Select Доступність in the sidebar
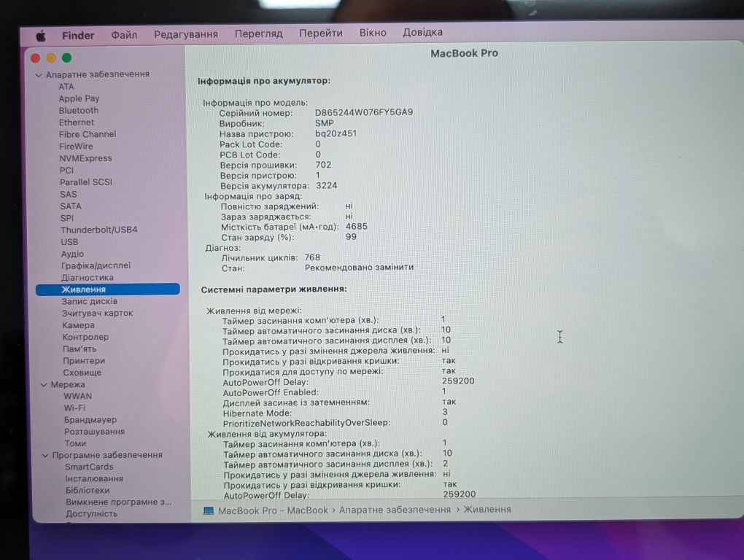The height and width of the screenshot is (560, 744). point(92,514)
